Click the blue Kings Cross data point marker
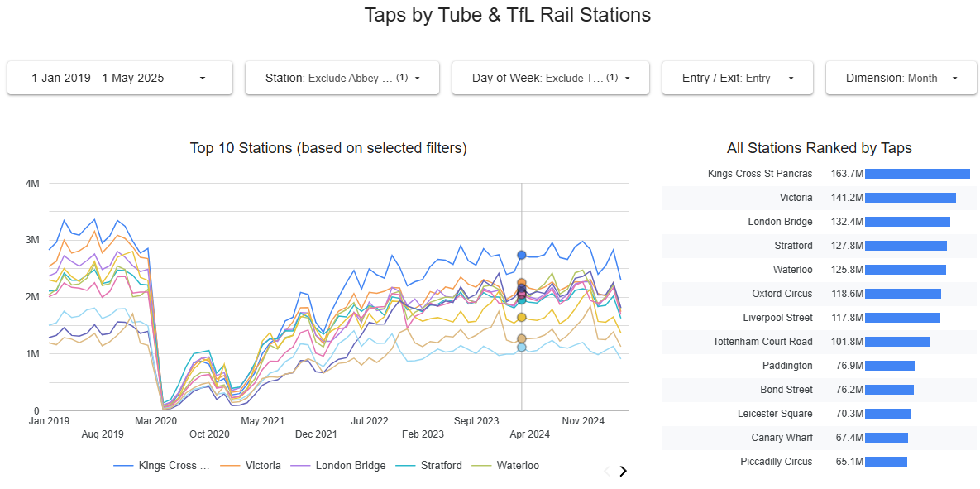The height and width of the screenshot is (489, 980). pos(522,255)
